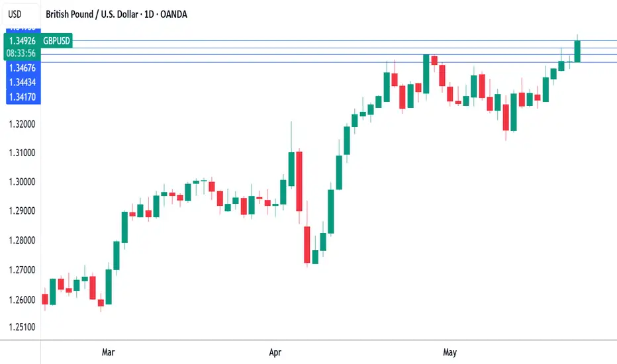The height and width of the screenshot is (364, 617).
Task: Select the blue 1.34434 price label
Action: pos(23,82)
